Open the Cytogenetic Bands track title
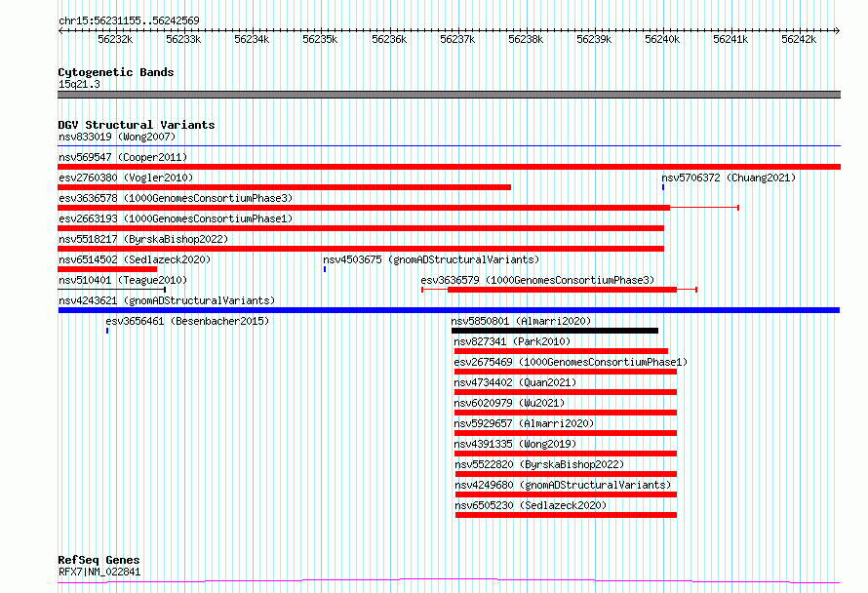Screen dimensions: 868x593 (116, 72)
